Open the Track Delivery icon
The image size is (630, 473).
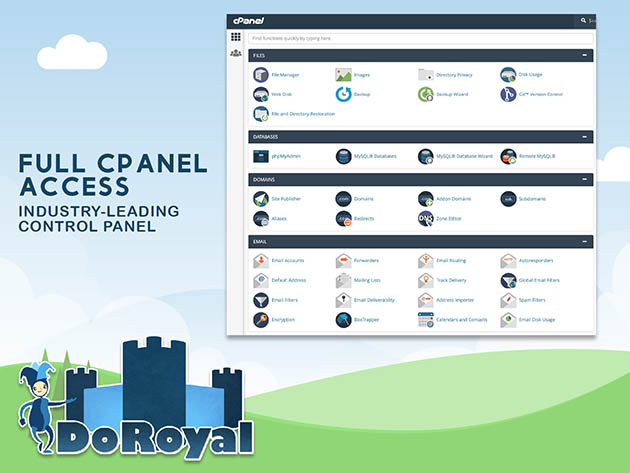[x=425, y=281]
